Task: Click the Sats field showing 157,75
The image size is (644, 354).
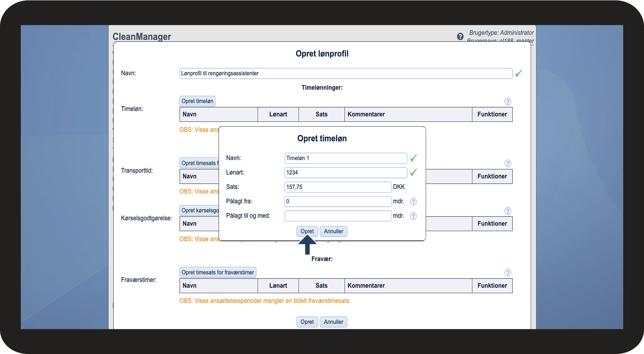Action: pos(337,187)
